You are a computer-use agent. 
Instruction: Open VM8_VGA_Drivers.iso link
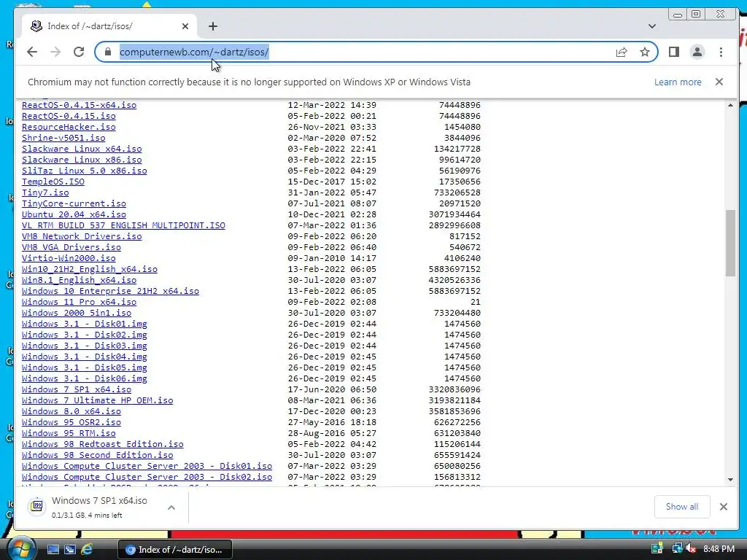click(x=71, y=248)
